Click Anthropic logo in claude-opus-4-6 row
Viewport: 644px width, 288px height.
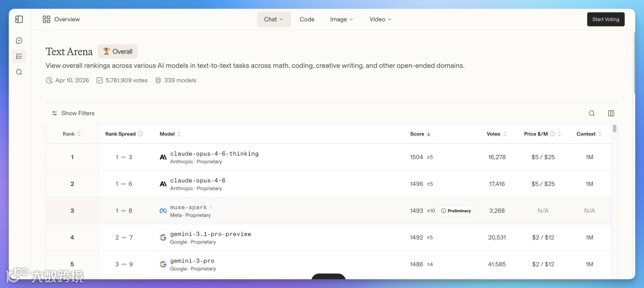click(163, 184)
